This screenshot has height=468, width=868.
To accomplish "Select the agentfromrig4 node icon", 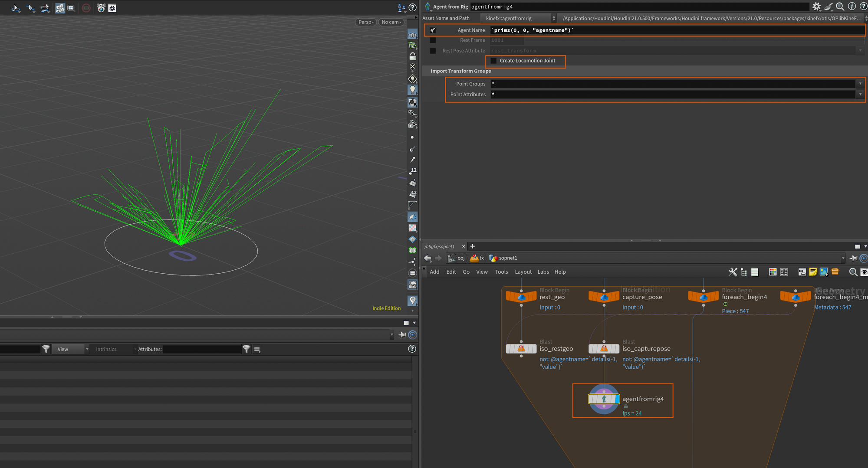I will pyautogui.click(x=604, y=399).
